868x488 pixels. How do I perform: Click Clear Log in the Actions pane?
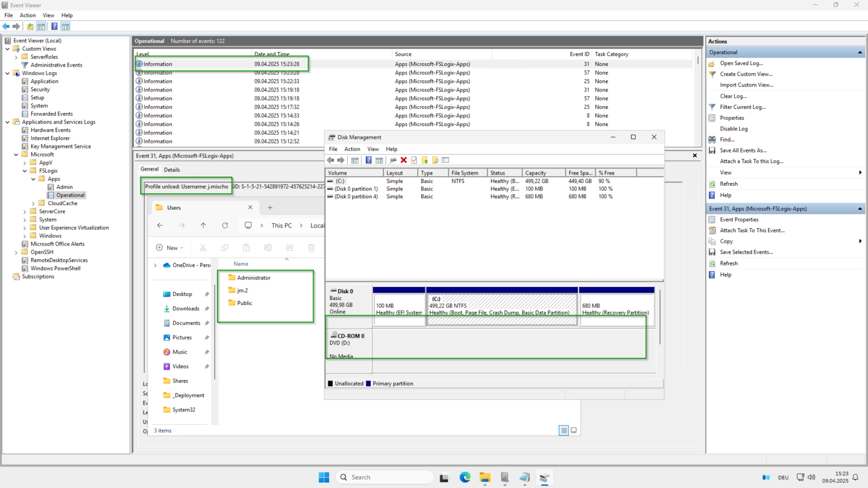(x=733, y=95)
